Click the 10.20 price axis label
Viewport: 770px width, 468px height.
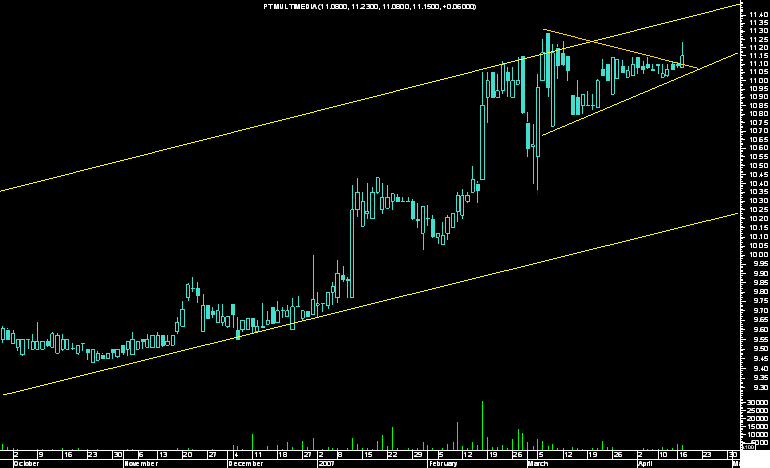click(x=758, y=219)
